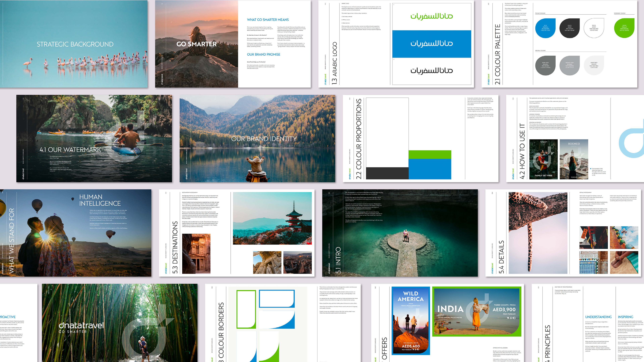This screenshot has width=644, height=362.
Task: Click the black Arabic logo version
Action: pyautogui.click(x=432, y=71)
